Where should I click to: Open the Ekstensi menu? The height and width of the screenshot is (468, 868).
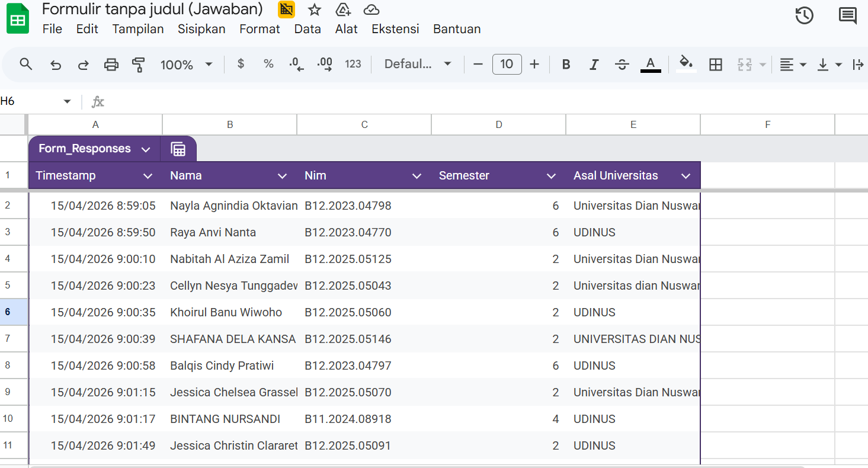(x=395, y=29)
